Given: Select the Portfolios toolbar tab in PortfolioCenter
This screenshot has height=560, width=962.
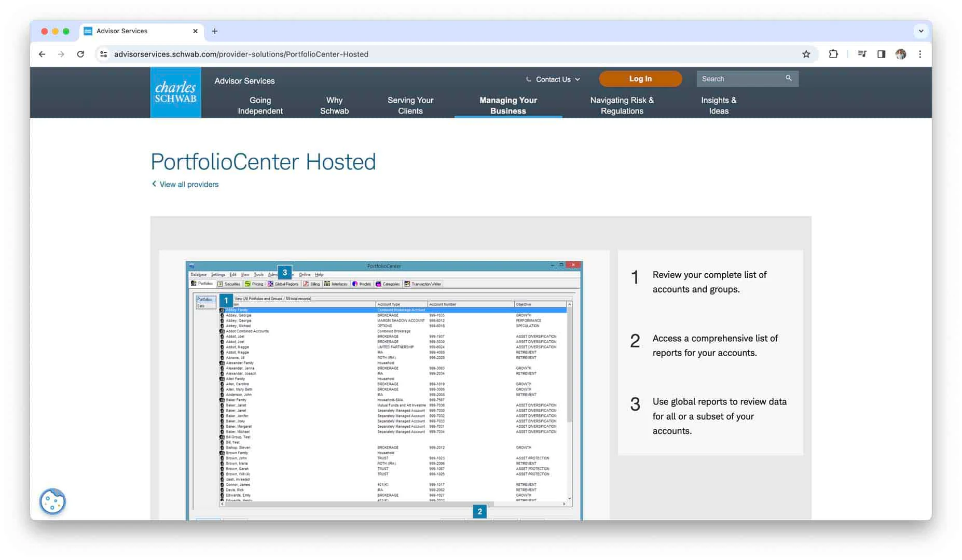Looking at the screenshot, I should coord(202,284).
